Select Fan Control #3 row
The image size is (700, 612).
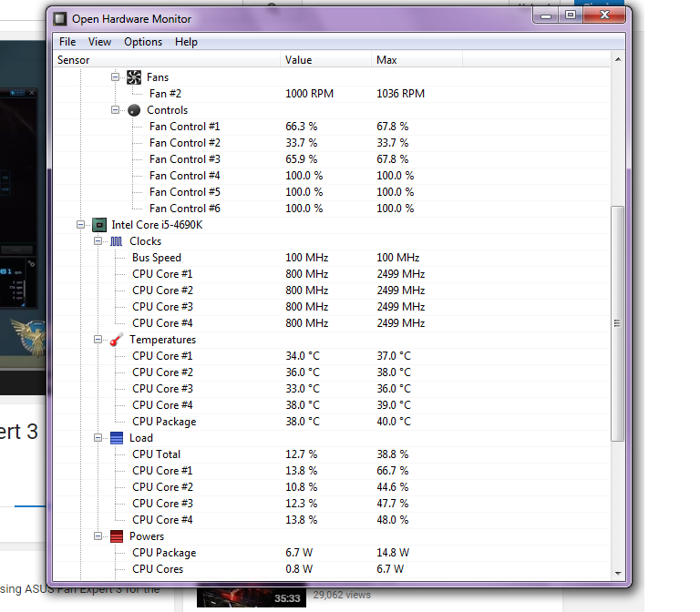[331, 159]
